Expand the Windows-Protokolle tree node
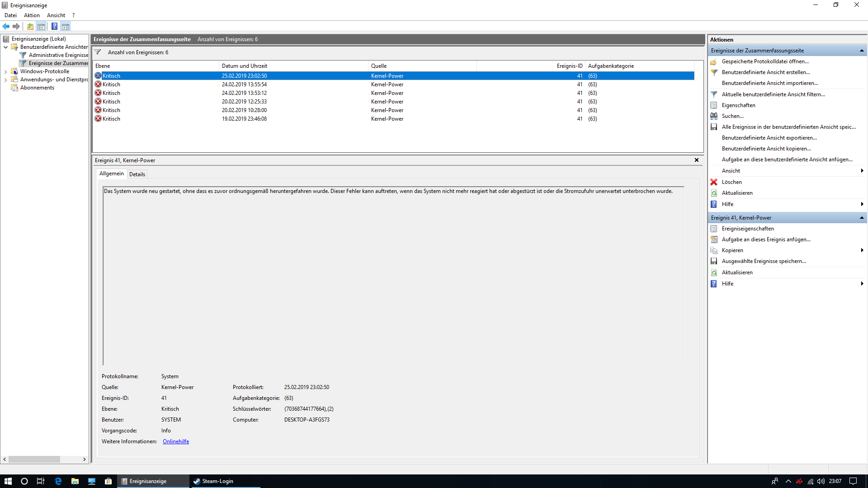Image resolution: width=868 pixels, height=488 pixels. click(x=5, y=71)
